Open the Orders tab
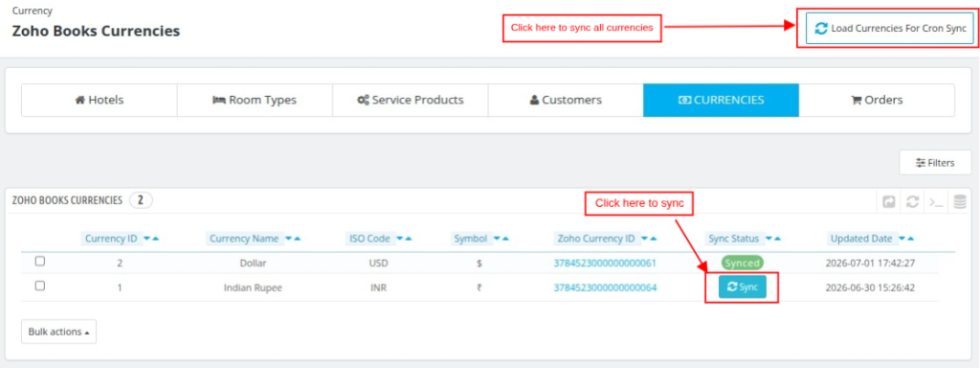The height and width of the screenshot is (368, 980). pos(877,100)
